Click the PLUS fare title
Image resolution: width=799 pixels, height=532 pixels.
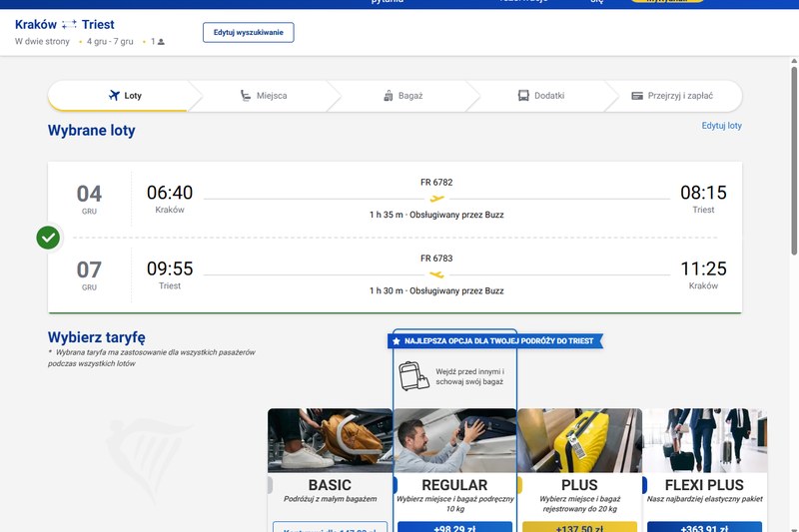tap(579, 485)
